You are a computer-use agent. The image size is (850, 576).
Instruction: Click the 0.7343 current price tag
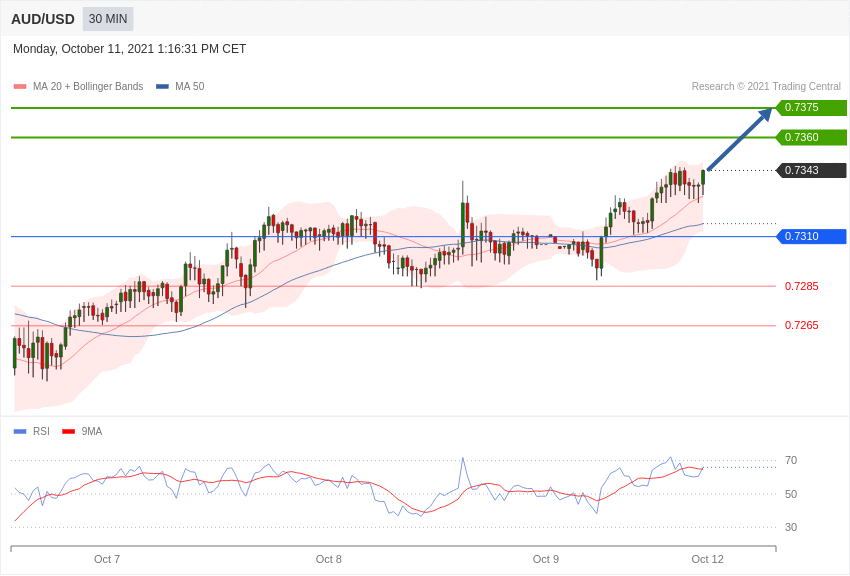(x=812, y=170)
